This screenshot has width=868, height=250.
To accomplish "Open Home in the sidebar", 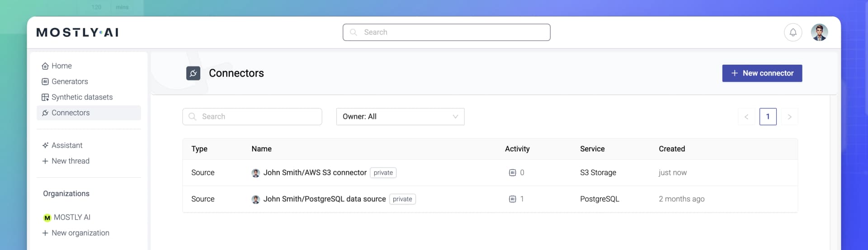I will tap(61, 66).
